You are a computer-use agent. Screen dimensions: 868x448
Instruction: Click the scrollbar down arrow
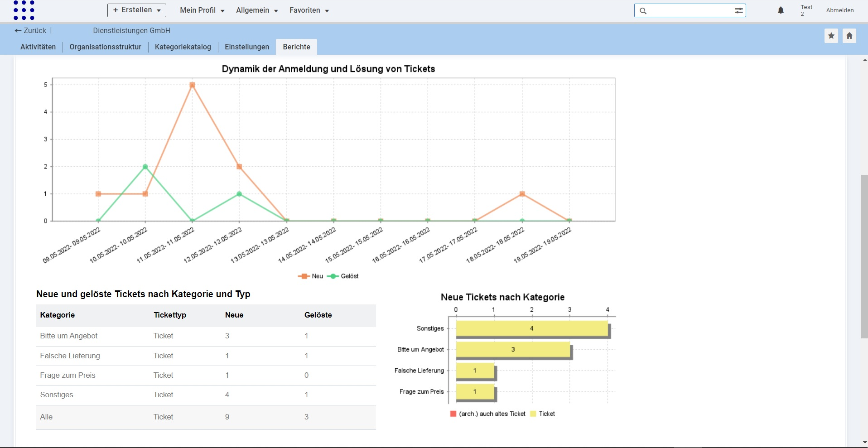tap(864, 442)
